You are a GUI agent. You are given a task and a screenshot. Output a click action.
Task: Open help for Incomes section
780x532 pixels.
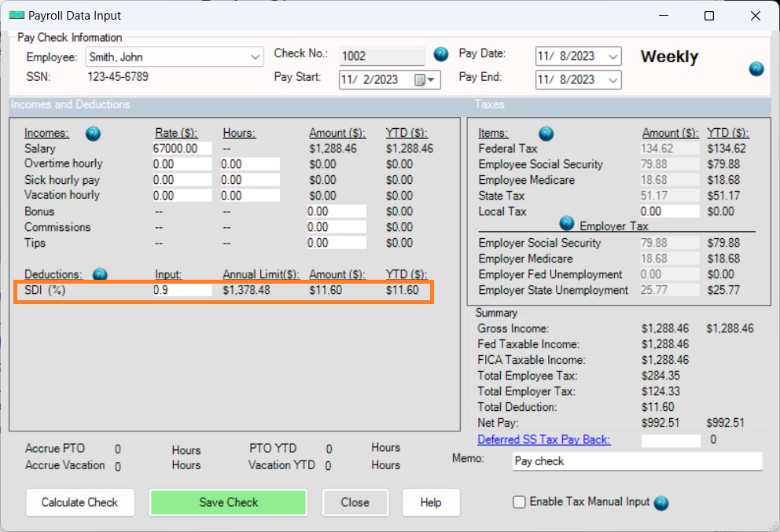(93, 134)
